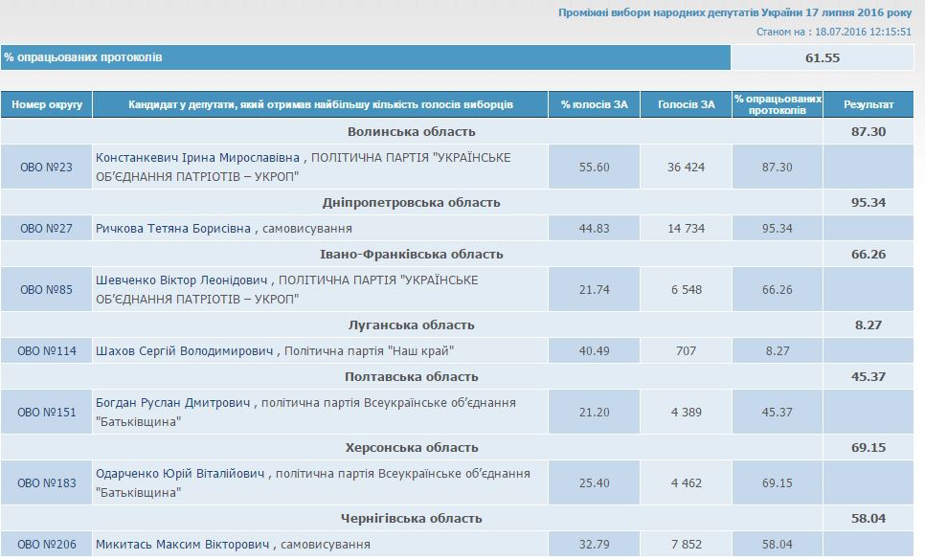Click the 'Номер округу' column header

pos(47,104)
